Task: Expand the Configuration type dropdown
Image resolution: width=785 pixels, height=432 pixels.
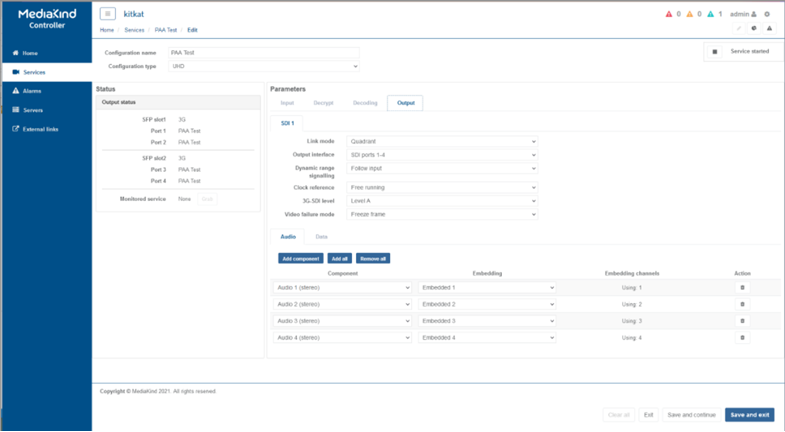Action: [263, 66]
